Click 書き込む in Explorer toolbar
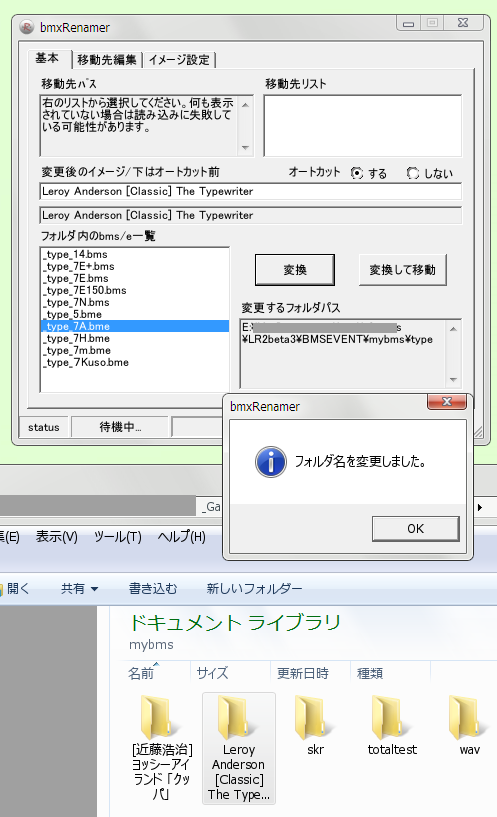This screenshot has width=497, height=817. click(x=153, y=589)
